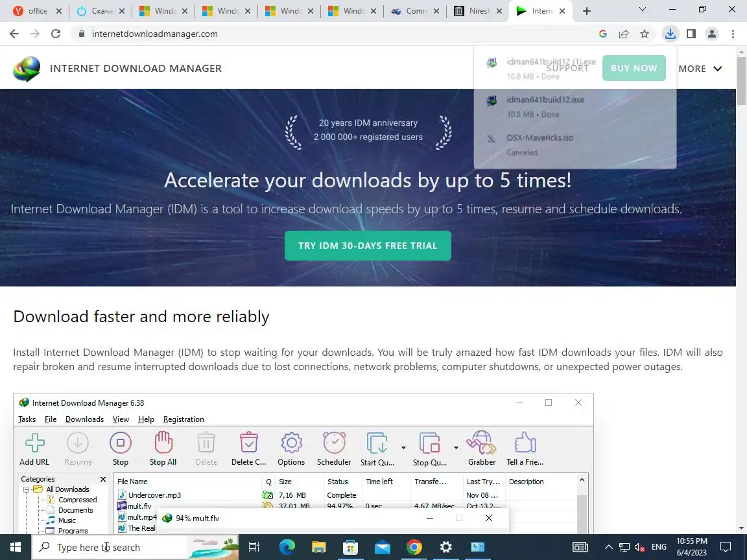Click INTERNET DOWNLOAD MANAGER site title
This screenshot has width=747, height=560.
[136, 69]
